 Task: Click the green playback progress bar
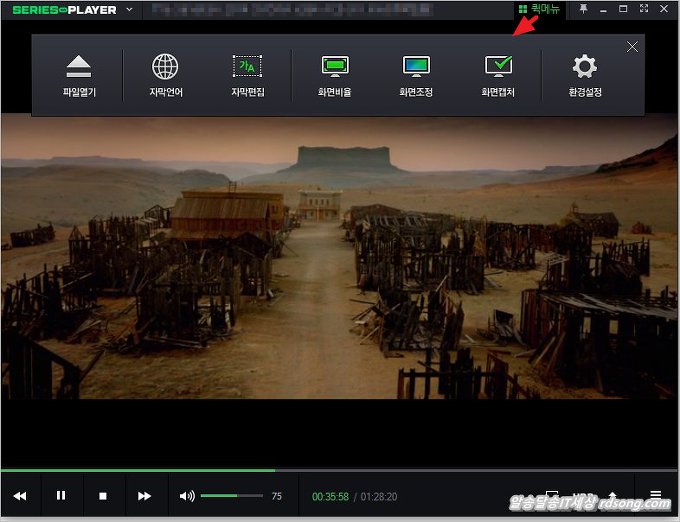coord(140,469)
